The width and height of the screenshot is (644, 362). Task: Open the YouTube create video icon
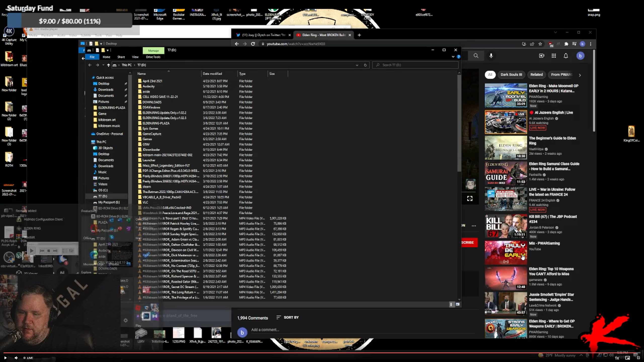pyautogui.click(x=542, y=56)
